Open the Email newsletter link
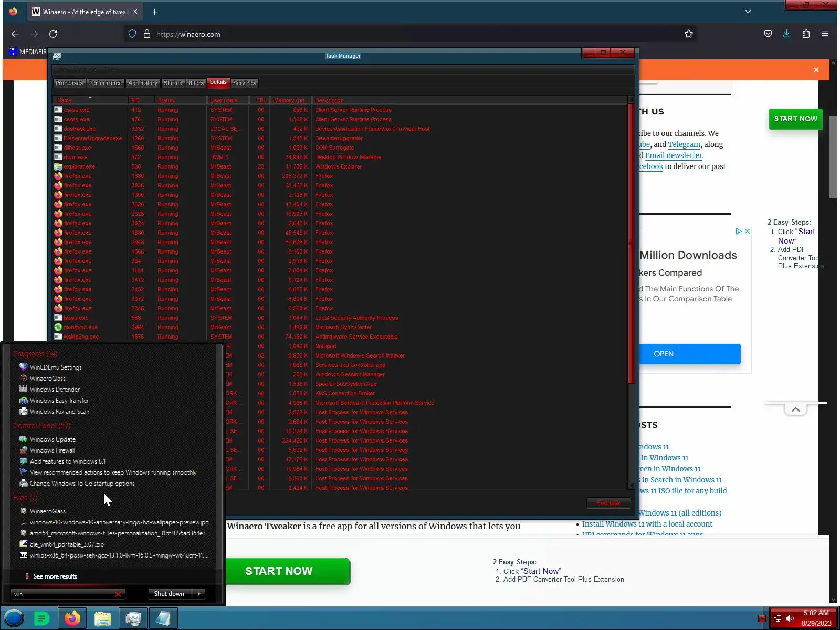 [x=674, y=155]
